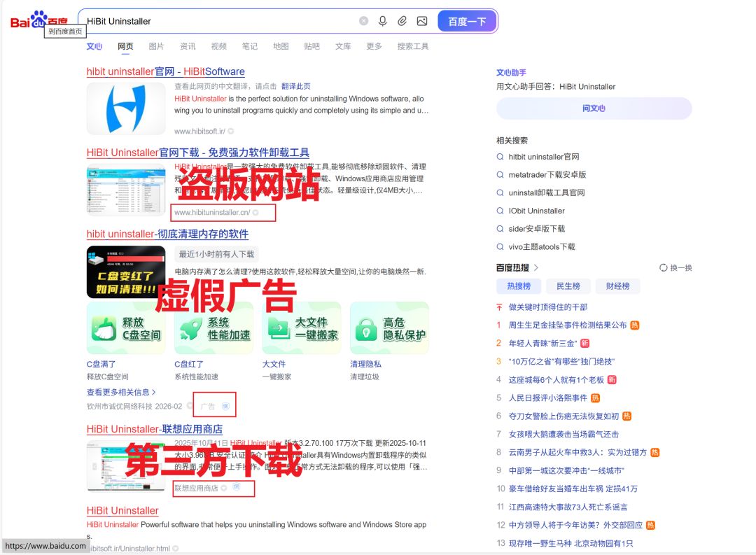Image resolution: width=756 pixels, height=555 pixels.
Task: Click the Baidu logo
Action: [x=38, y=20]
